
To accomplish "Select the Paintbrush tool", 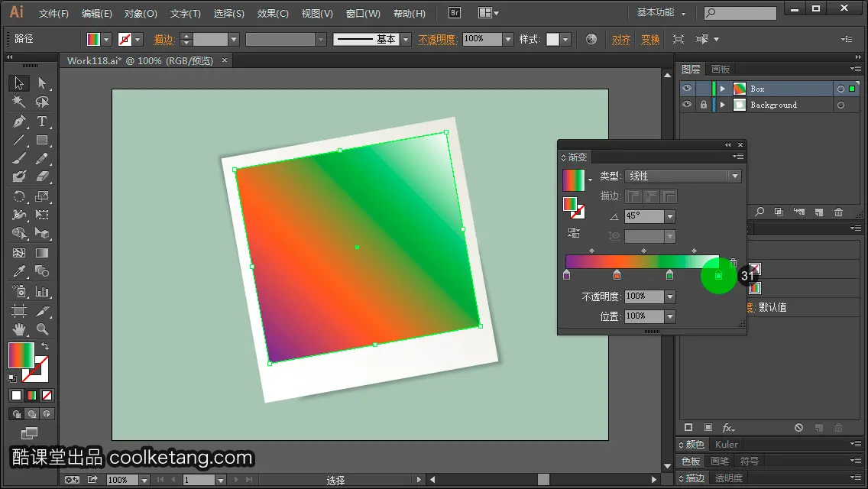I will click(x=19, y=159).
